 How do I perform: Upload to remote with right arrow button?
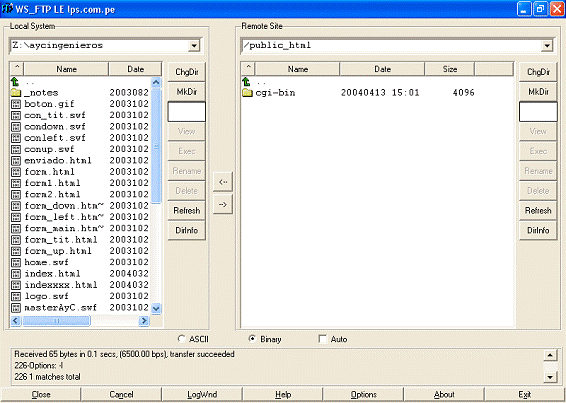pyautogui.click(x=223, y=204)
